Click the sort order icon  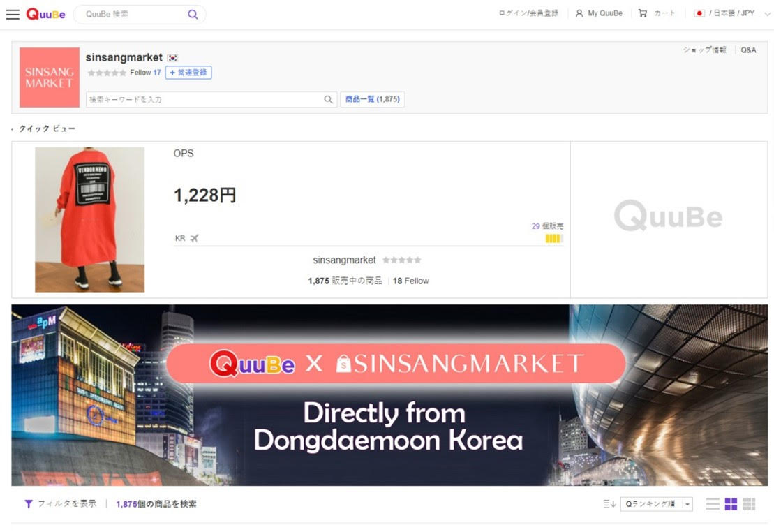(609, 504)
